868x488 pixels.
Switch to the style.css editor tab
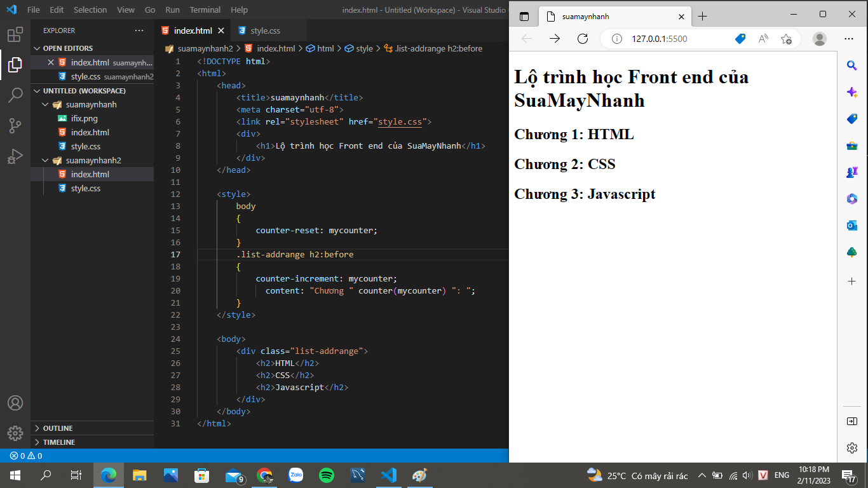(x=266, y=30)
